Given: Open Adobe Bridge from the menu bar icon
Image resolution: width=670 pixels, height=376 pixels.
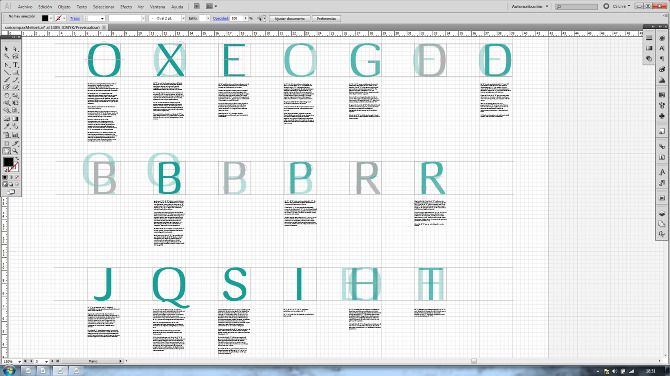Looking at the screenshot, I should 196,6.
